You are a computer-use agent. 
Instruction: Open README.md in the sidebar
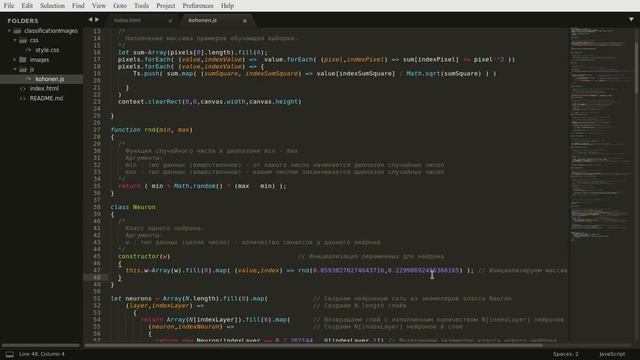46,98
